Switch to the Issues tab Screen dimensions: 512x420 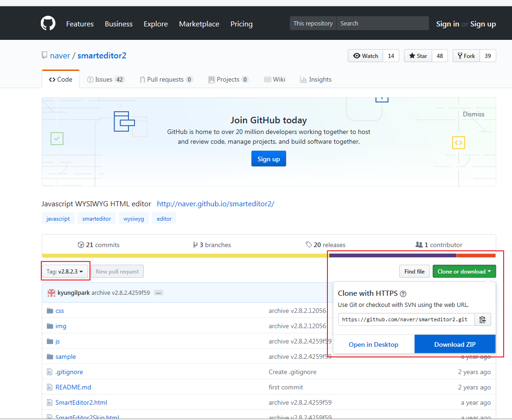[106, 79]
